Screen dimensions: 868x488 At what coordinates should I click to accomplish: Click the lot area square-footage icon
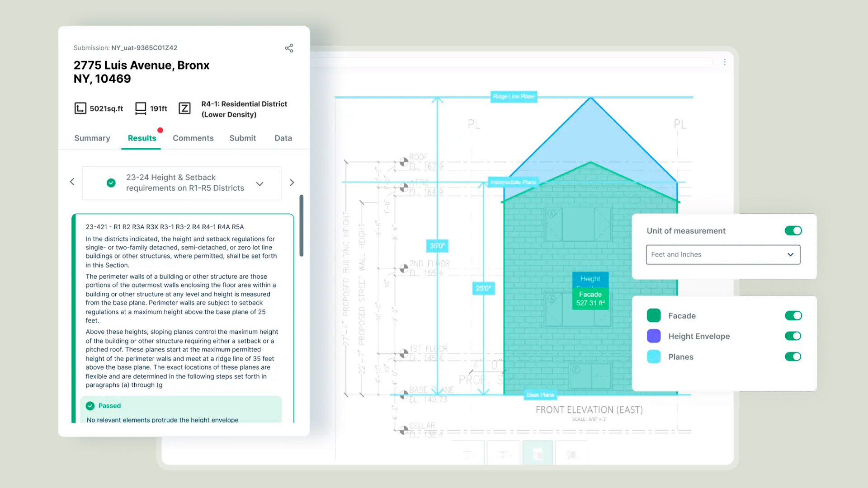coord(80,108)
